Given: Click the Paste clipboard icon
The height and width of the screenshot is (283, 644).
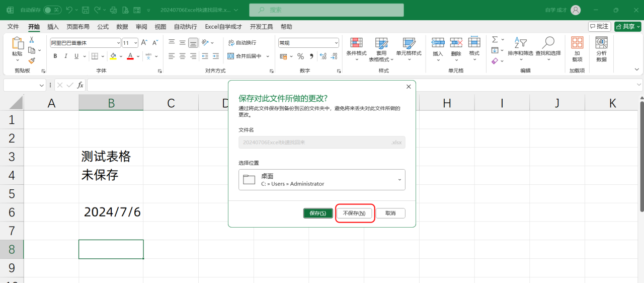Looking at the screenshot, I should point(17,43).
